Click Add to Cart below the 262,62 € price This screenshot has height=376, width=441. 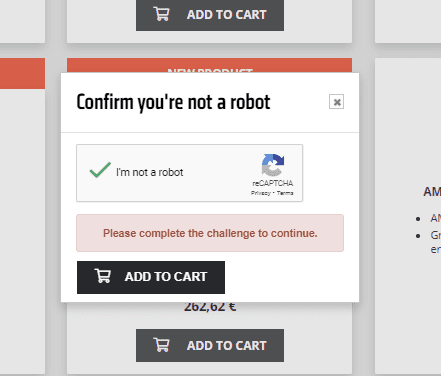point(210,345)
